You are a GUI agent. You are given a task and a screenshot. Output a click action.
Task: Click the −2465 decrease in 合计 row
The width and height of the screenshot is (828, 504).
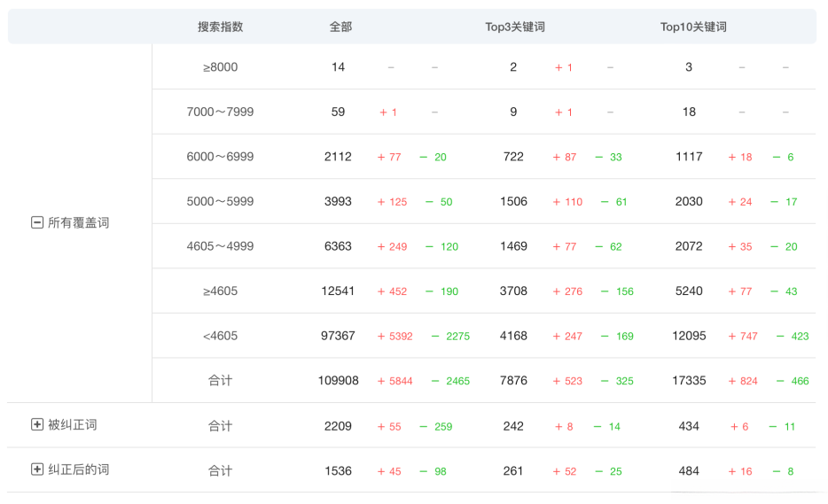coord(451,381)
